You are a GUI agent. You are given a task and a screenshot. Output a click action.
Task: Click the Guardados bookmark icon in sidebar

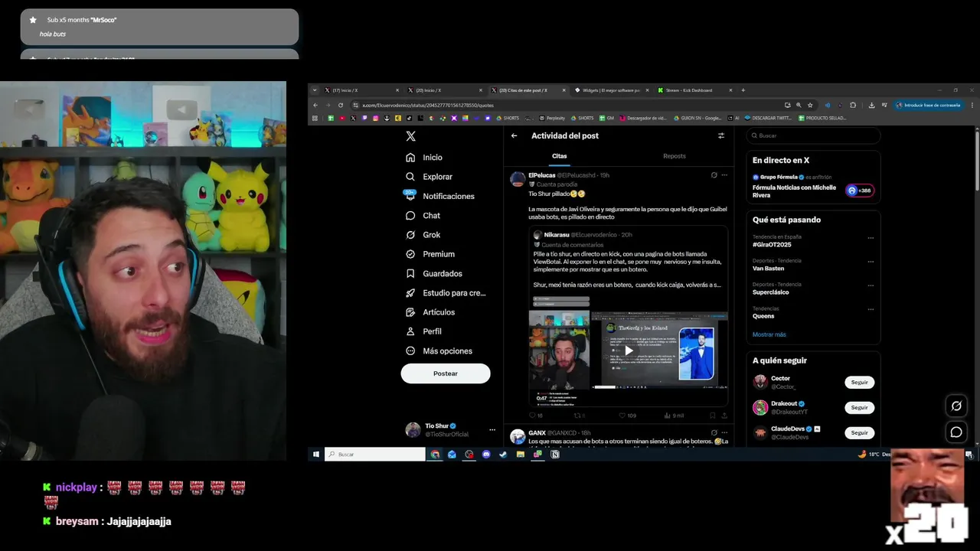[x=410, y=273]
